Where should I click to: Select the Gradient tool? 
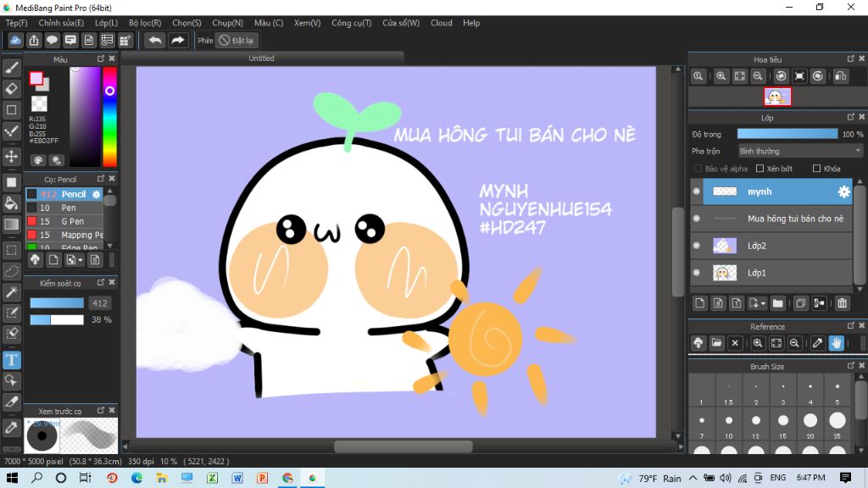click(12, 224)
